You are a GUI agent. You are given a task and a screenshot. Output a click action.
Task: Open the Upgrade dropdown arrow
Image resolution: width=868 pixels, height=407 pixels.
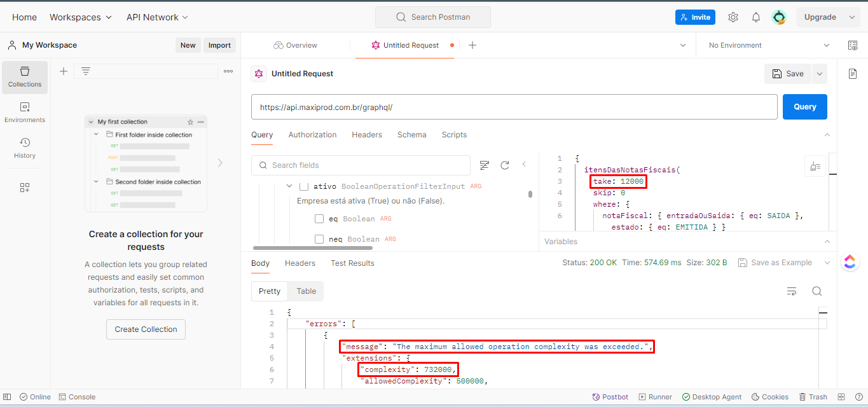pyautogui.click(x=852, y=17)
